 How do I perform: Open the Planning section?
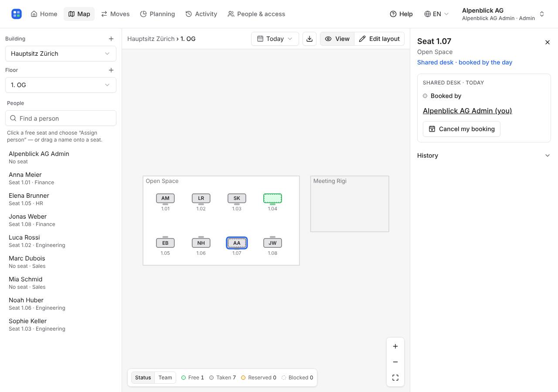point(157,14)
